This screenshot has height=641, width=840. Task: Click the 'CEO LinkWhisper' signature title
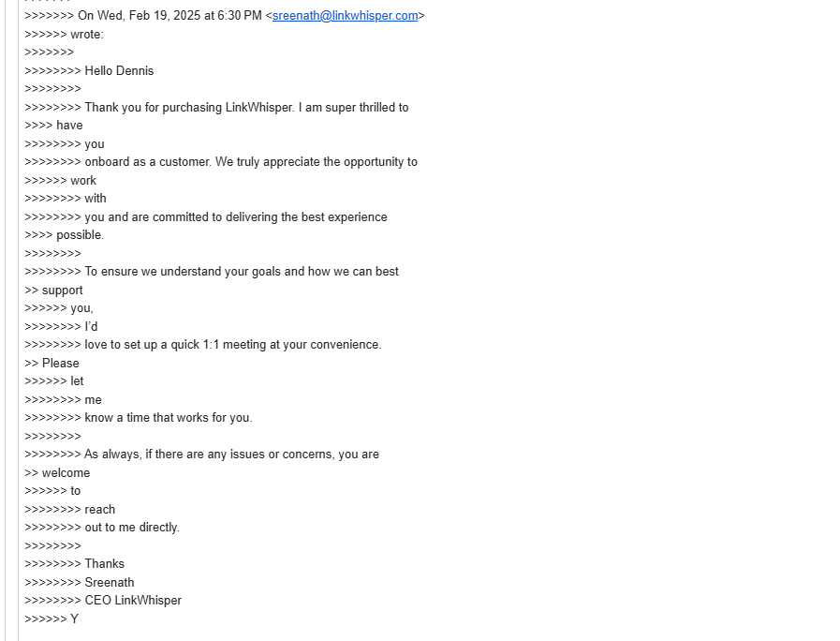[x=133, y=601]
